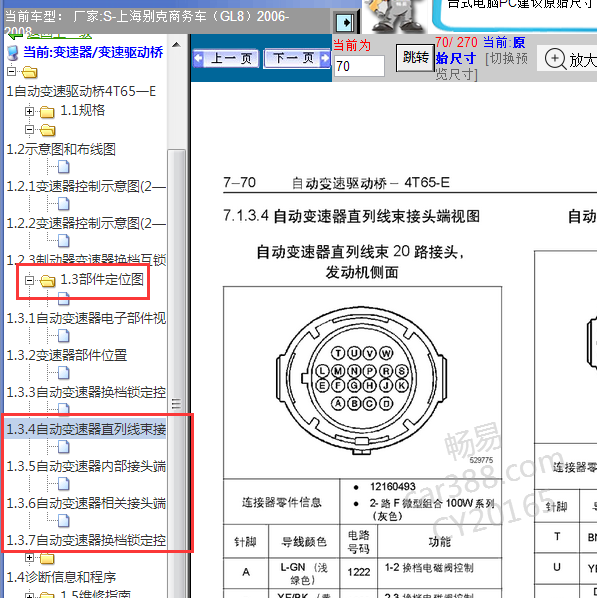Open tree item 1.2示意图和布线图
This screenshot has height=598, width=597.
(61, 149)
